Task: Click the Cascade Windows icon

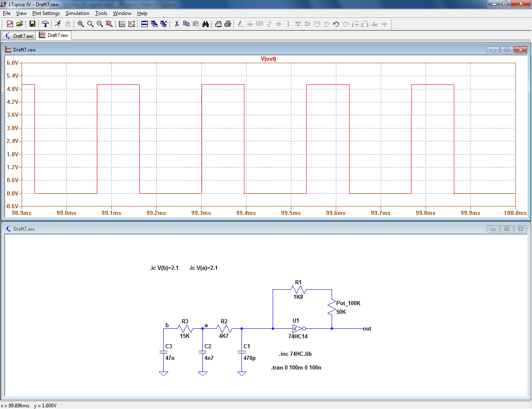Action: [x=154, y=24]
